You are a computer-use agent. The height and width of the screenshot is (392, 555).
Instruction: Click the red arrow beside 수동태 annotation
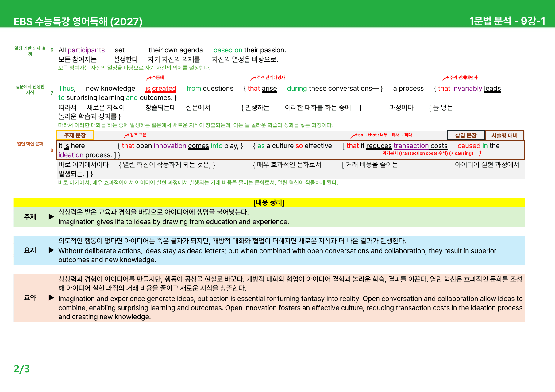point(148,78)
